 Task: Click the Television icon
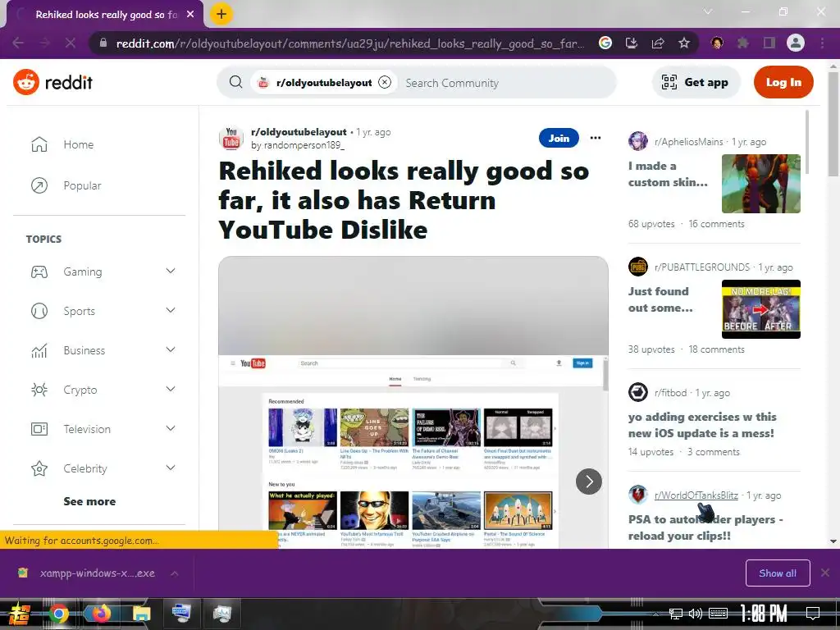(x=39, y=428)
